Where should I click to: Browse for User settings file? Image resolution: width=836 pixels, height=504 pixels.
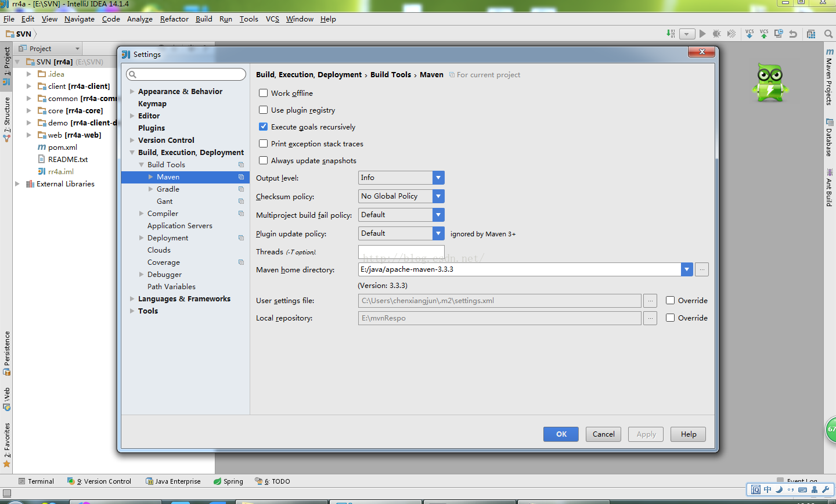[650, 301]
